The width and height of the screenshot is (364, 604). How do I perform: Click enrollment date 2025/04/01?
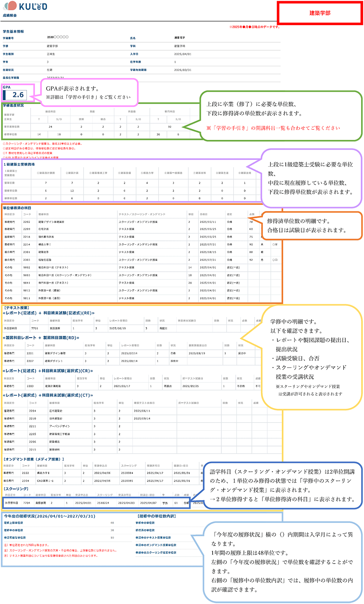[182, 54]
